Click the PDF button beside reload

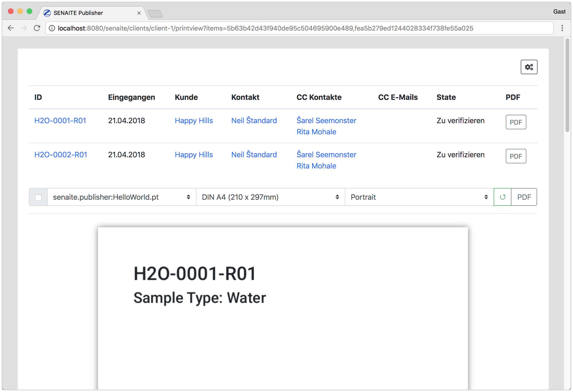[x=524, y=197]
